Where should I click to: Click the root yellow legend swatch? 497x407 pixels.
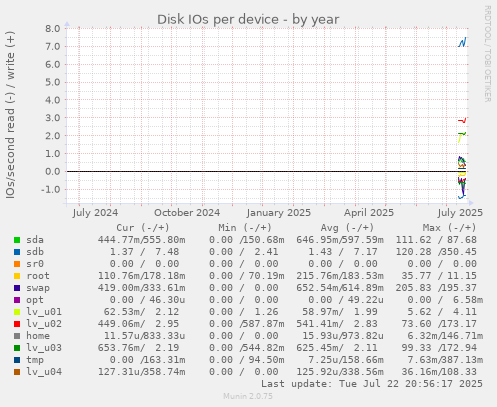(17, 276)
